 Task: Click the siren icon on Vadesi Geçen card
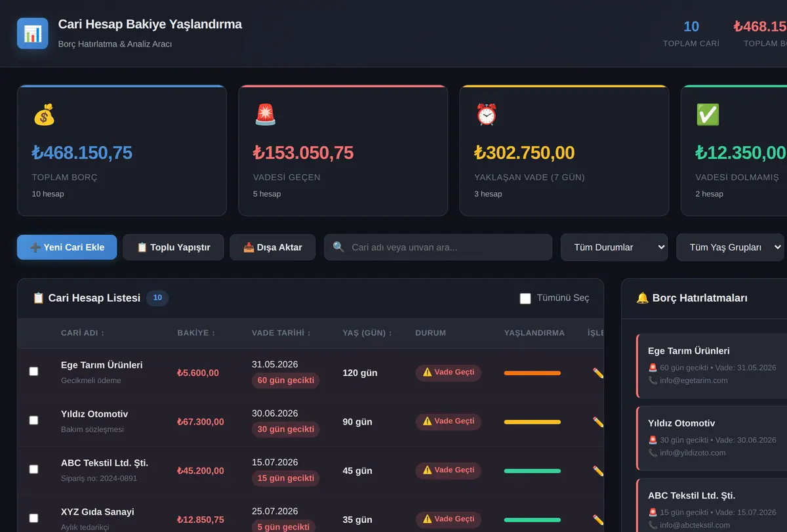[x=265, y=115]
